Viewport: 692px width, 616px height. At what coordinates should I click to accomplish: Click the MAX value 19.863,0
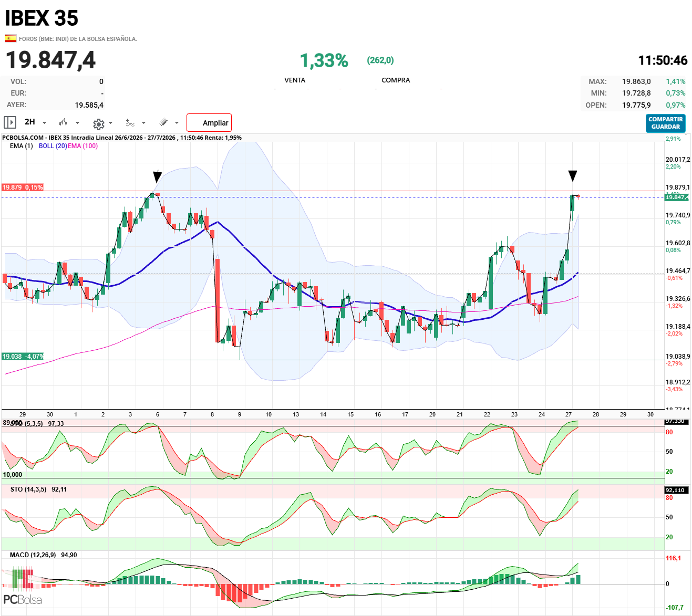(636, 82)
